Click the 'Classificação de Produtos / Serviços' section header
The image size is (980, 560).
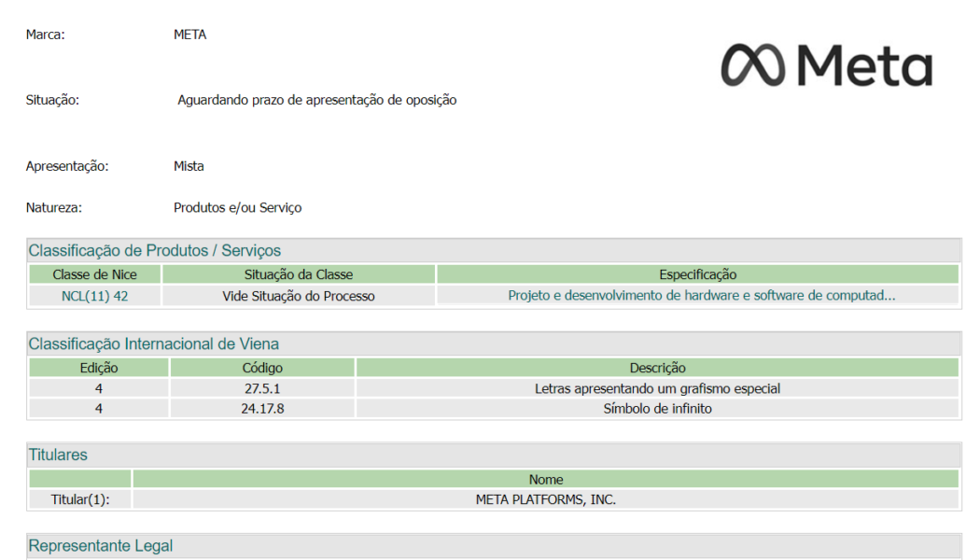click(x=155, y=250)
